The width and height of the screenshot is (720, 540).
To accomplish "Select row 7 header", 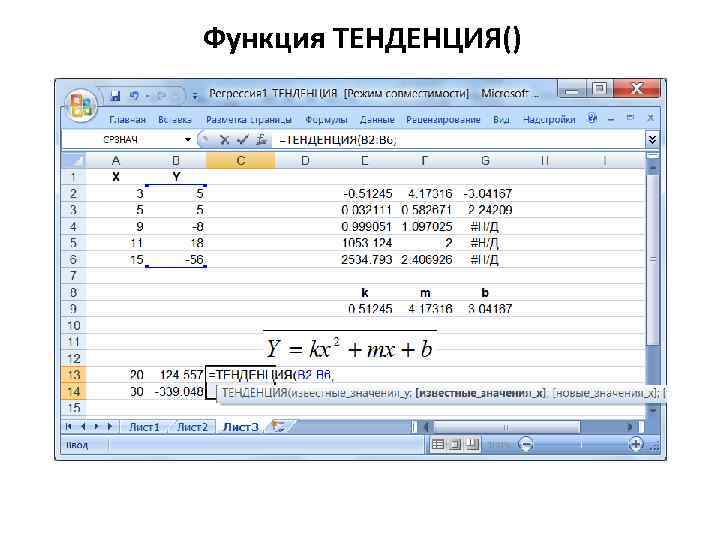I will point(73,276).
